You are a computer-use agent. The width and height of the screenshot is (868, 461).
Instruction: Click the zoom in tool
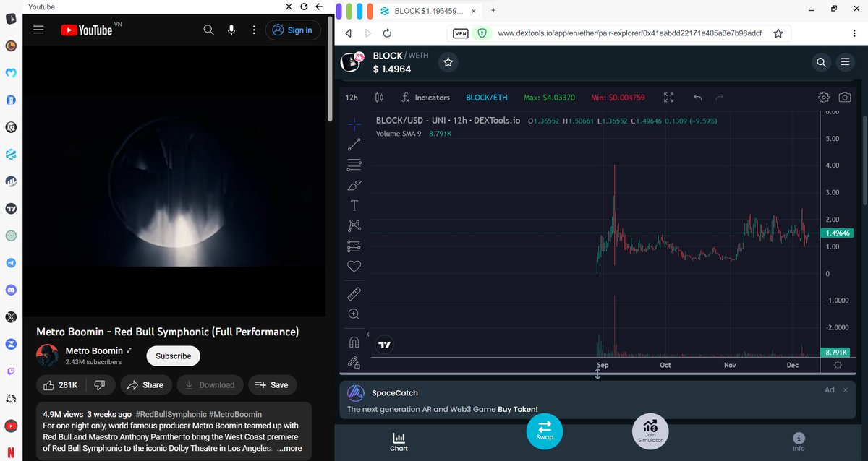click(354, 314)
